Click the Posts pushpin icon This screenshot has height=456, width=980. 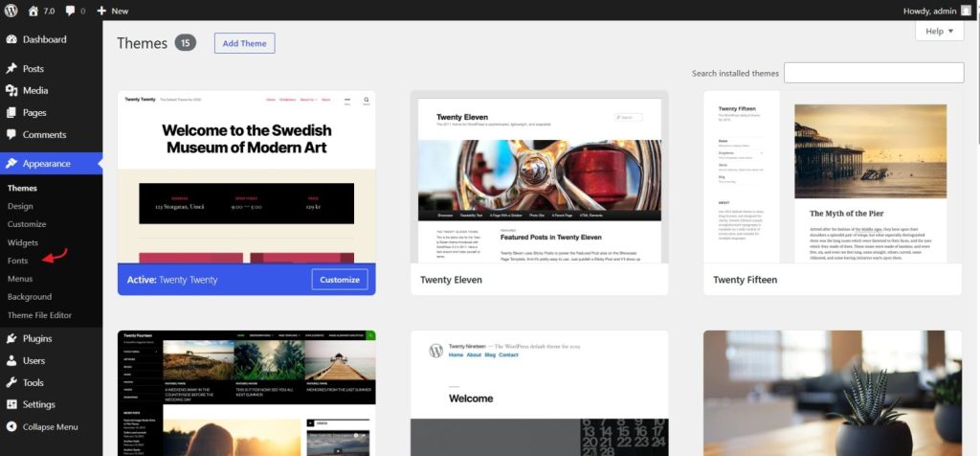pyautogui.click(x=11, y=69)
